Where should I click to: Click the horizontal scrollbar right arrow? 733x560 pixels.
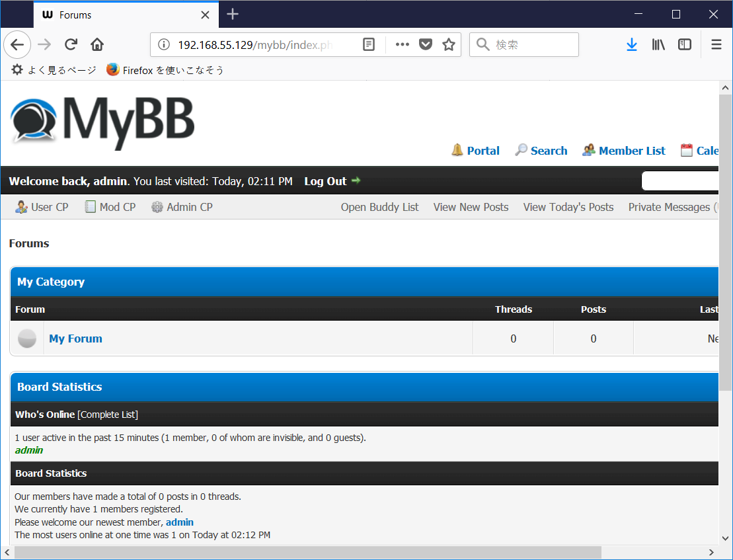coord(711,552)
